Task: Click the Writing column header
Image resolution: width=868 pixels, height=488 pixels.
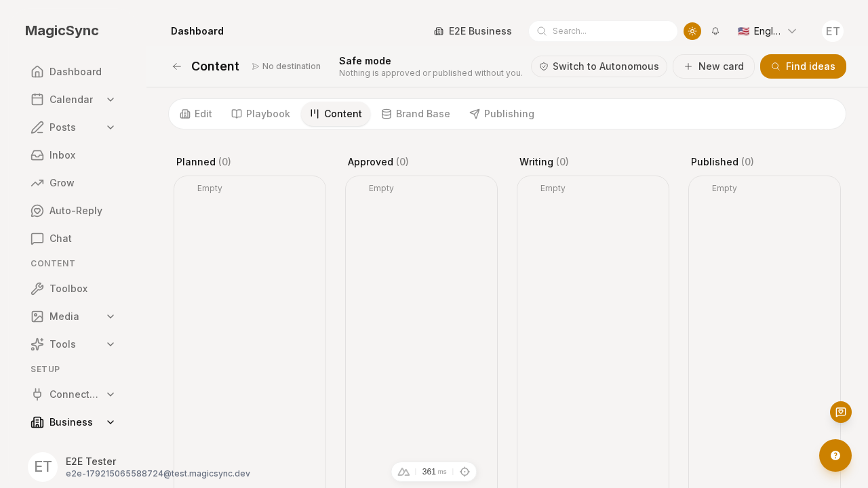Action: point(544,162)
